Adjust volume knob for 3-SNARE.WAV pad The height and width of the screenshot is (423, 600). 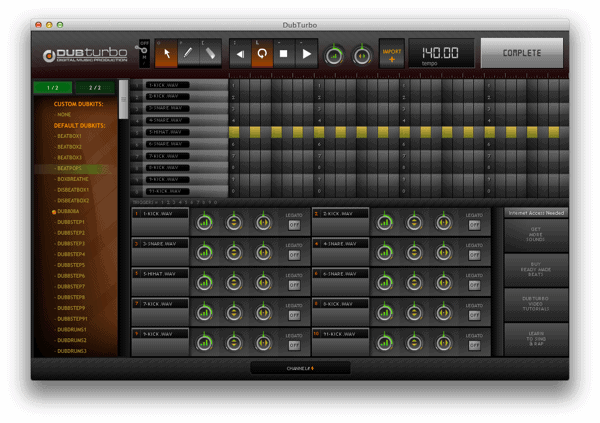pos(205,254)
